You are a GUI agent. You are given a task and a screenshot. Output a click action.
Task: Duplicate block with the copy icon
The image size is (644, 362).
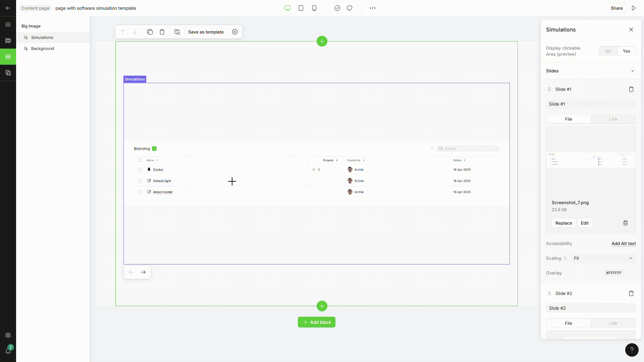pyautogui.click(x=150, y=32)
